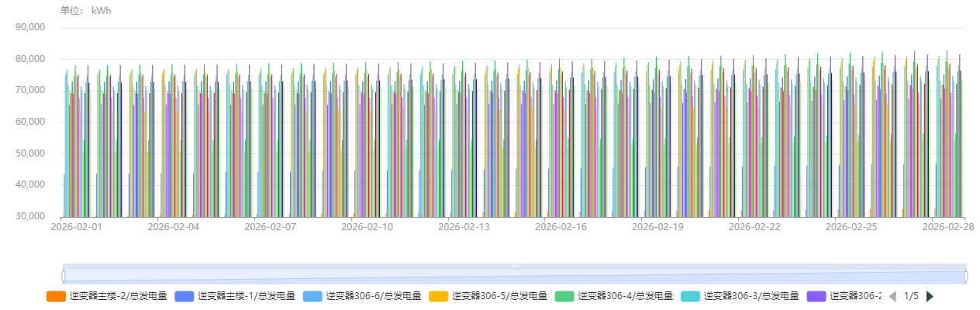Click the purple truncated 逆变器306 legend marker
Viewport: 980px width, 310px height.
tap(813, 296)
